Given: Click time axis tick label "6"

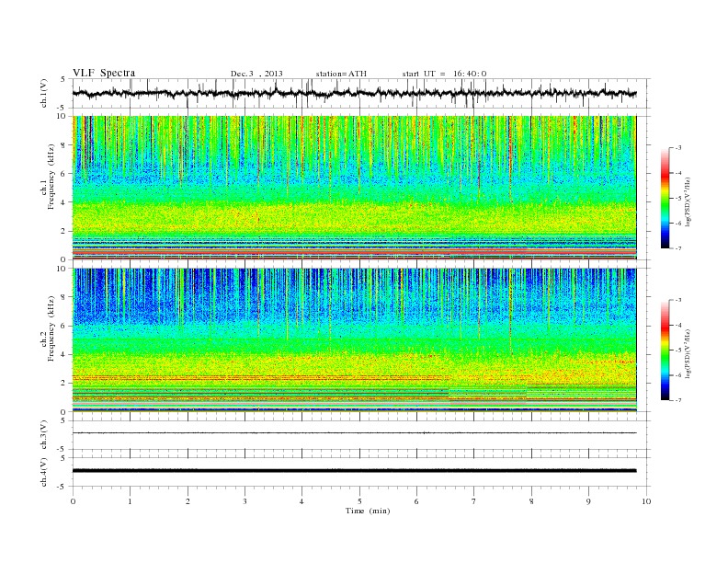Looking at the screenshot, I should click(416, 501).
